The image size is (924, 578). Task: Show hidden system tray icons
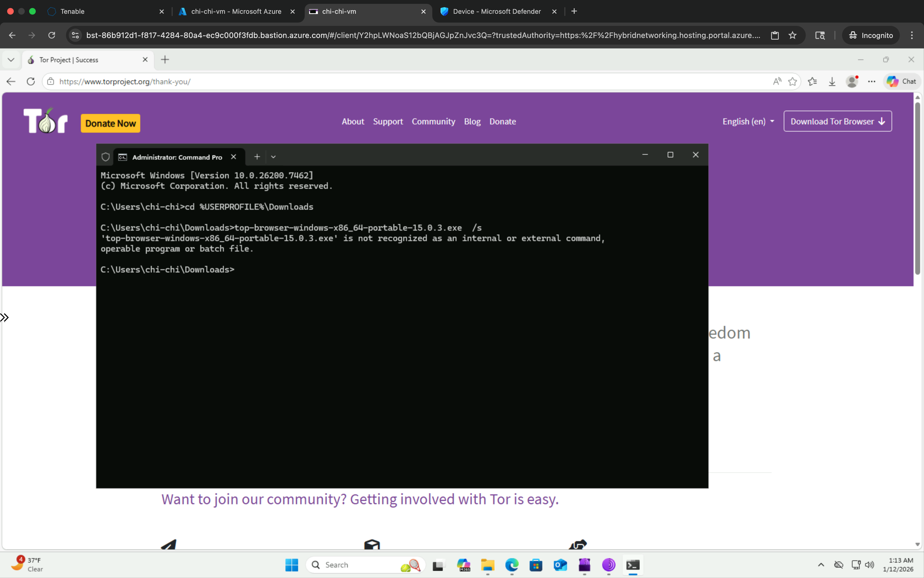click(821, 565)
